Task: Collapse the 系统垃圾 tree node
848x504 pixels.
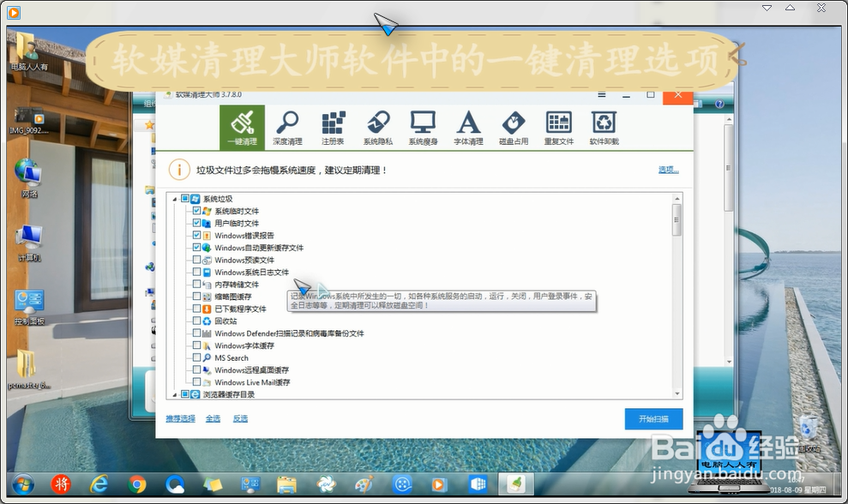Action: (175, 199)
